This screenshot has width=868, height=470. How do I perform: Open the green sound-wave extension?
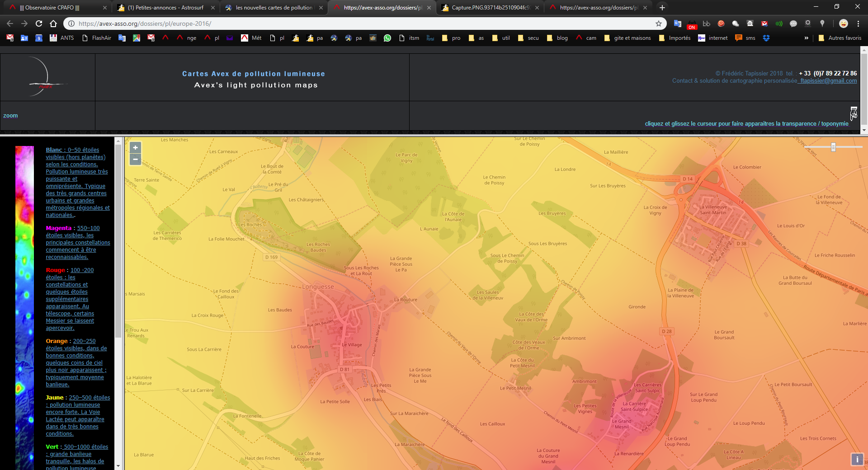[779, 23]
